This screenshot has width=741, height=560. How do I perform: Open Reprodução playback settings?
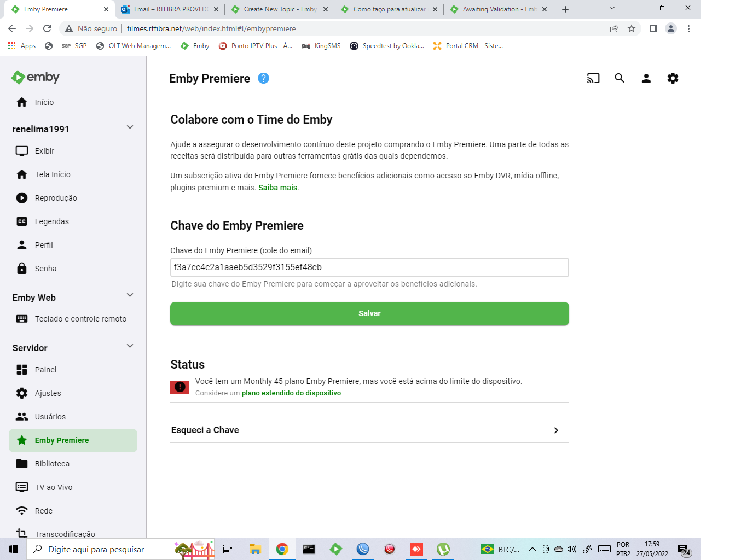(73, 198)
